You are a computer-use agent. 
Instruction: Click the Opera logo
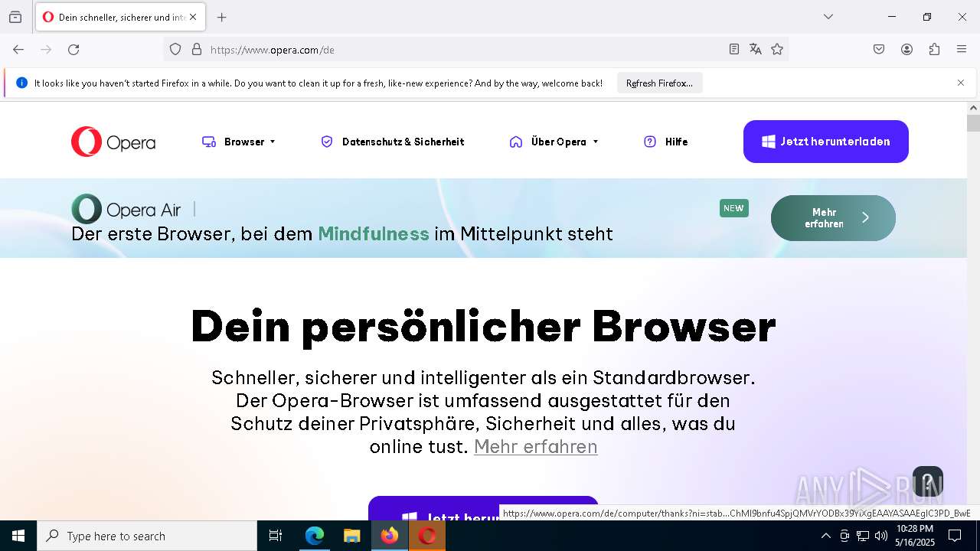click(x=113, y=142)
